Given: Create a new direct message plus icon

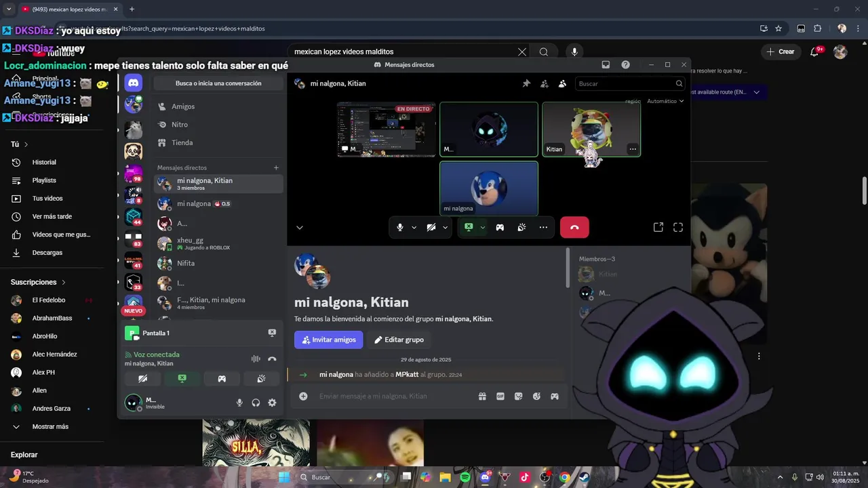Looking at the screenshot, I should coord(276,167).
